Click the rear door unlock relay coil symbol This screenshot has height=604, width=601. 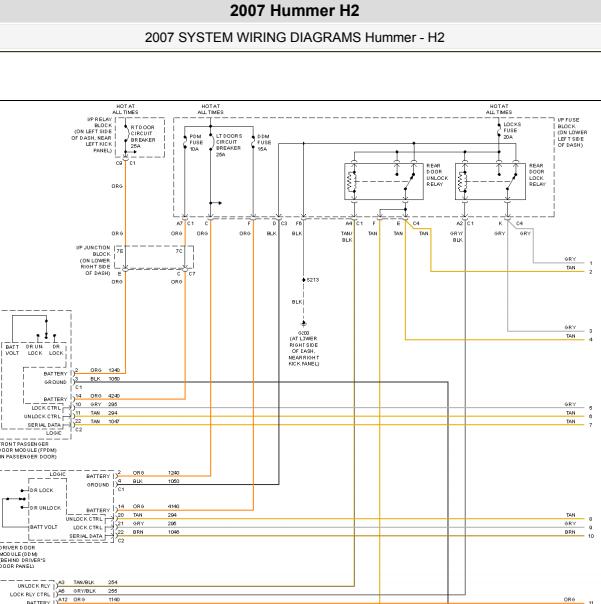(x=351, y=181)
